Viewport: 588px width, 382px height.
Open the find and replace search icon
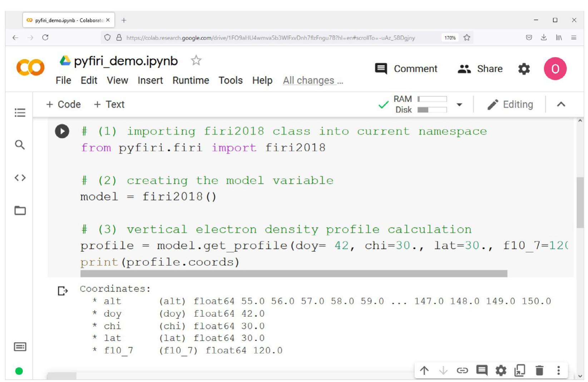(x=20, y=145)
